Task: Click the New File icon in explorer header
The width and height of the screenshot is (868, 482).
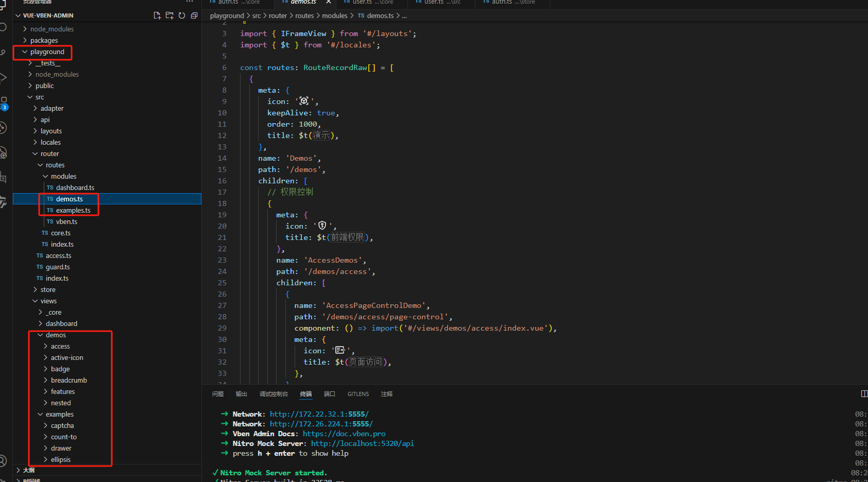Action: 157,15
